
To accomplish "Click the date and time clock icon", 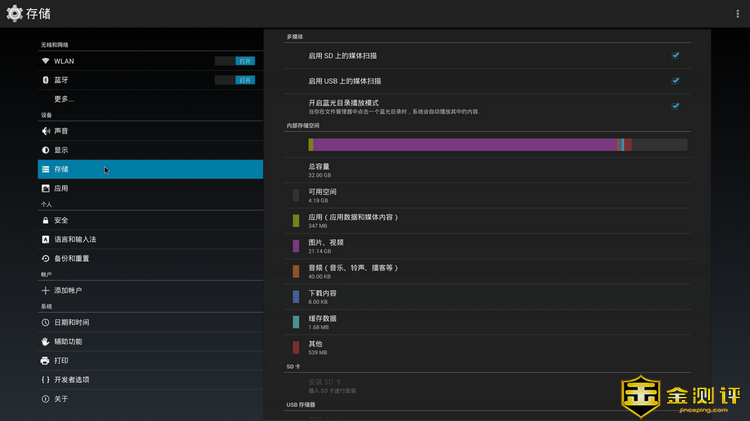I will click(46, 322).
